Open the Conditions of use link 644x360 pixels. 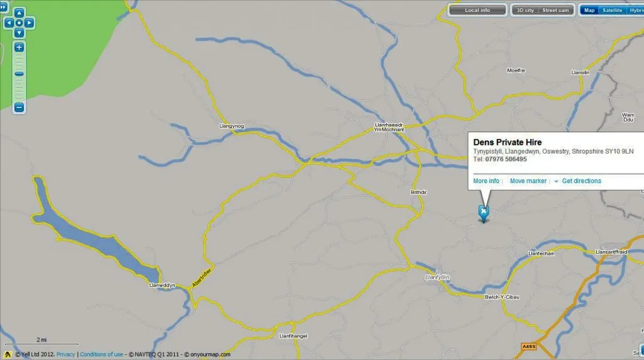101,354
